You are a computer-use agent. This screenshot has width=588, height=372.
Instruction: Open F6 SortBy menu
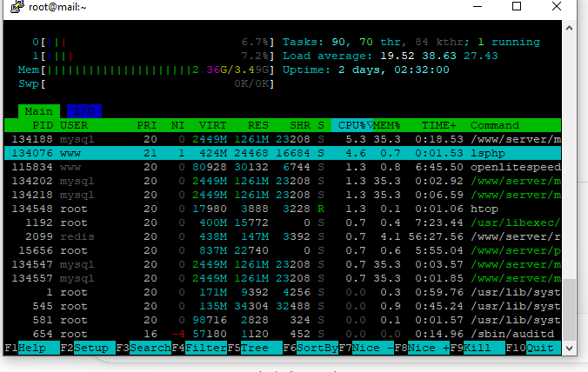pos(311,348)
